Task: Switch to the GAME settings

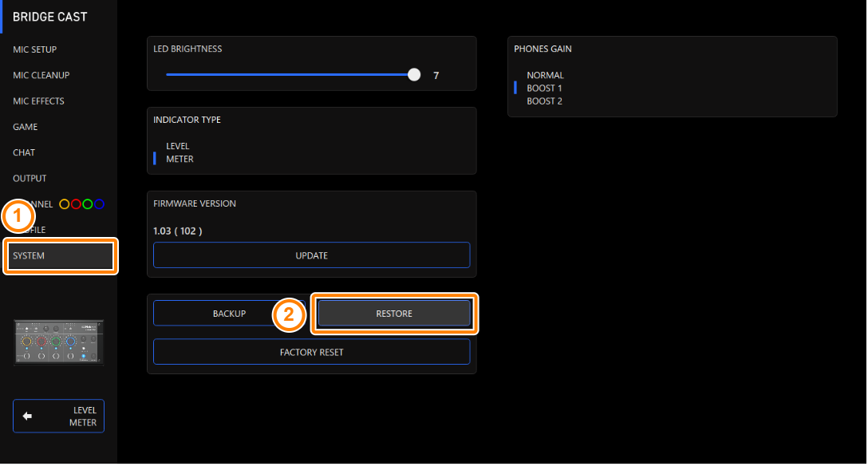Action: (25, 126)
